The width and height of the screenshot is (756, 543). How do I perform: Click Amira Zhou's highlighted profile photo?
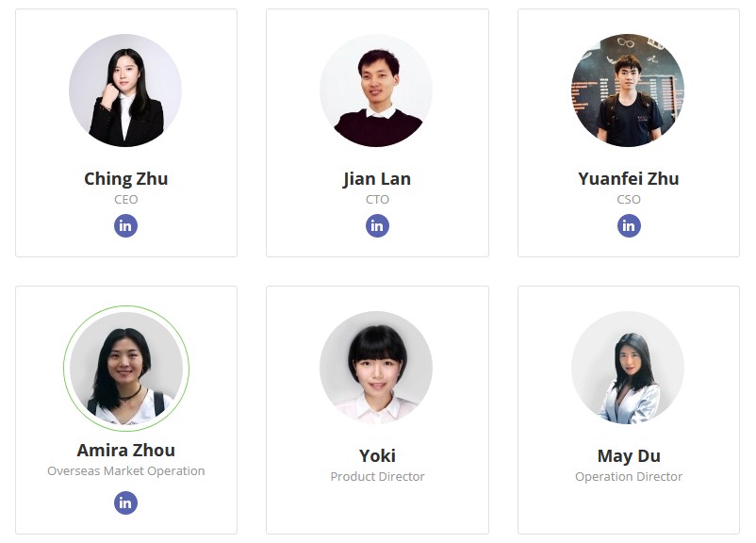tap(126, 368)
